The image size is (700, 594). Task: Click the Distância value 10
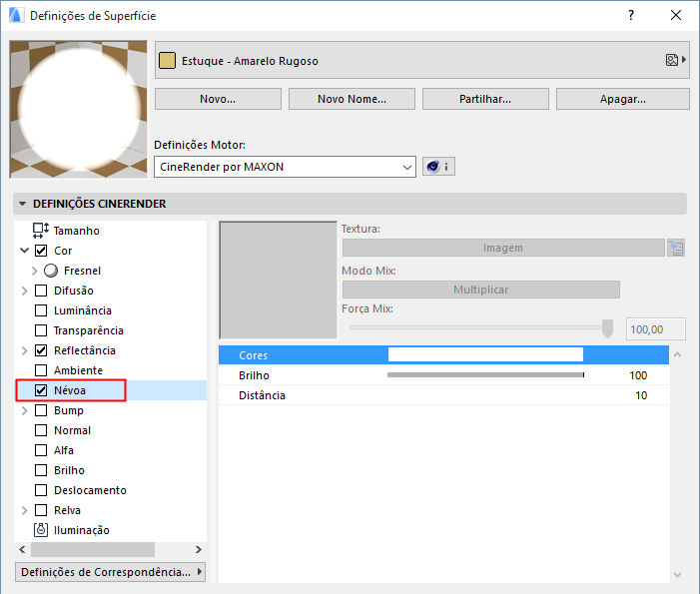click(641, 395)
